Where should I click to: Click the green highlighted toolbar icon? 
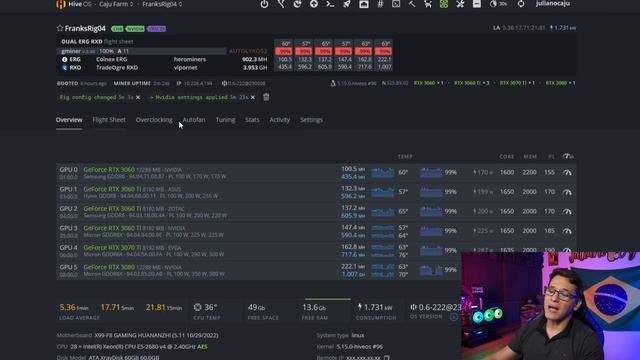(x=444, y=4)
